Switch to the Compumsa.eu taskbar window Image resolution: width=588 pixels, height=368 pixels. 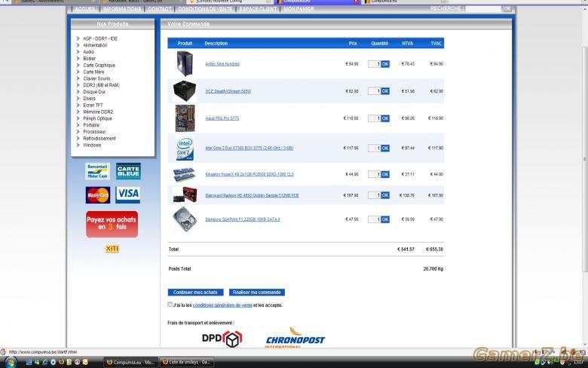pyautogui.click(x=130, y=363)
